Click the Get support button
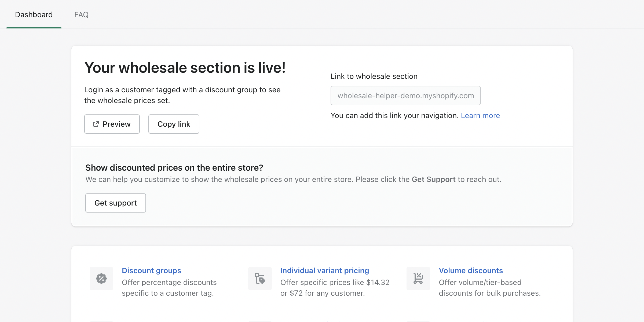This screenshot has width=644, height=322. pyautogui.click(x=116, y=203)
